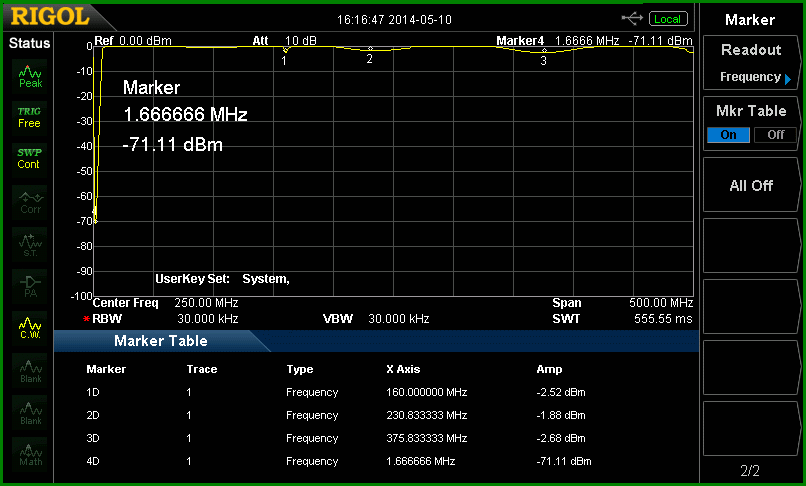Click marker 2 on the trace
The width and height of the screenshot is (806, 486).
pos(370,49)
